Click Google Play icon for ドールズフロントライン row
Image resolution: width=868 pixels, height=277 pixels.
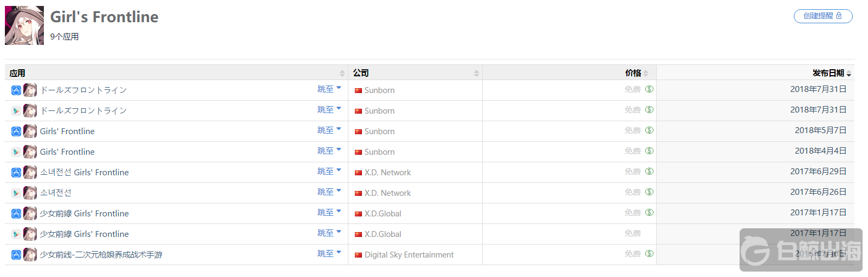[16, 111]
